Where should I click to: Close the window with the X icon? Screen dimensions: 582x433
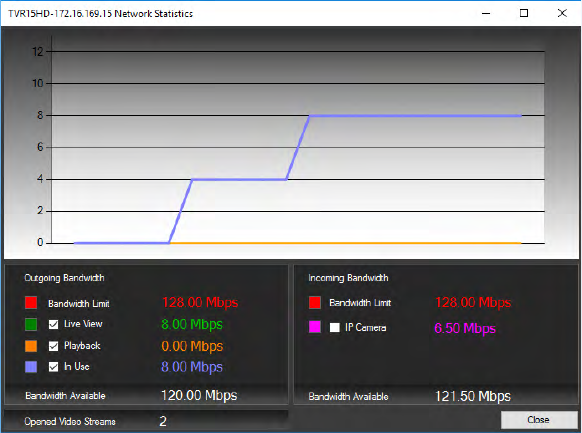(x=562, y=13)
